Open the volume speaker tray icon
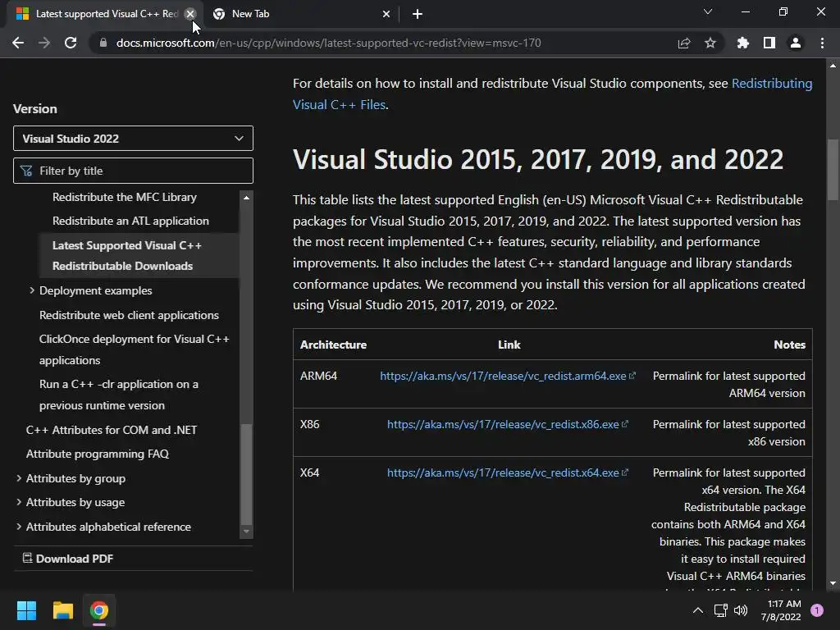 741,610
